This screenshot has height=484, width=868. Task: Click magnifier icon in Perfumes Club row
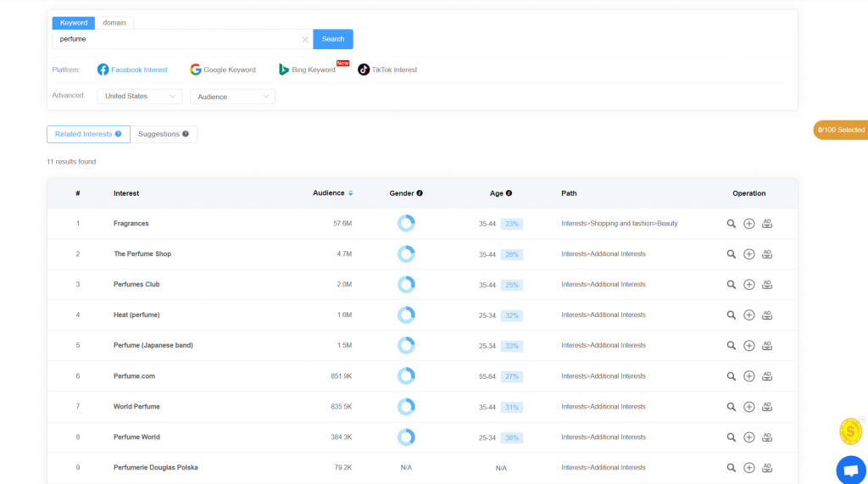(x=732, y=285)
